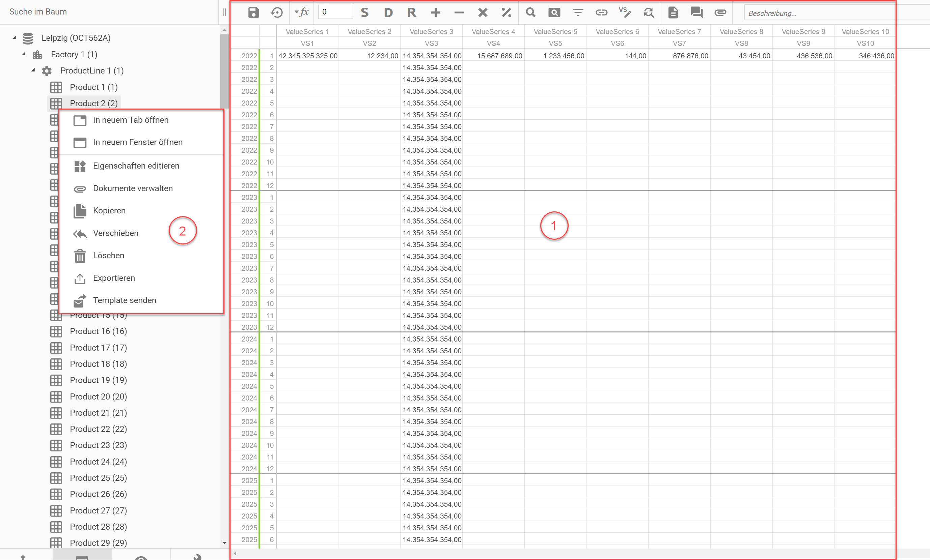930x560 pixels.
Task: Click the magnifier search icon
Action: coord(530,12)
